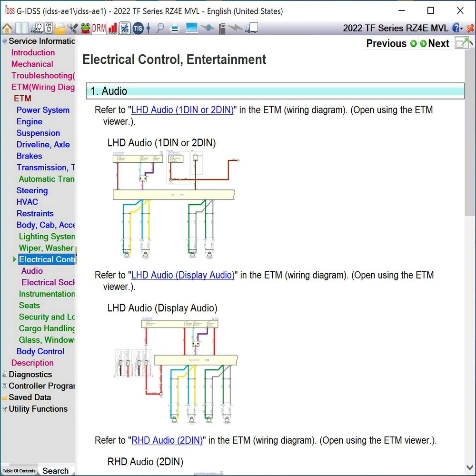The height and width of the screenshot is (476, 476).
Task: Click the green Previous arrow icon
Action: [x=413, y=43]
